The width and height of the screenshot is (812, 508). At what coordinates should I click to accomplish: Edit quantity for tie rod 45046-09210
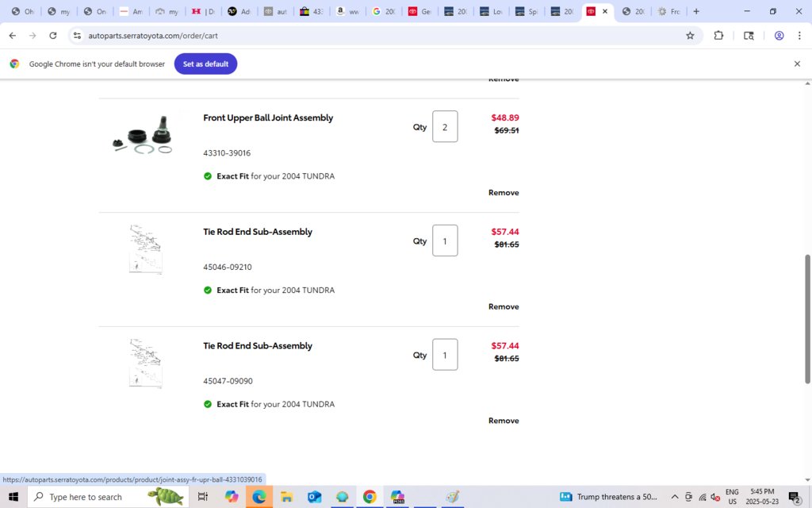(x=445, y=241)
